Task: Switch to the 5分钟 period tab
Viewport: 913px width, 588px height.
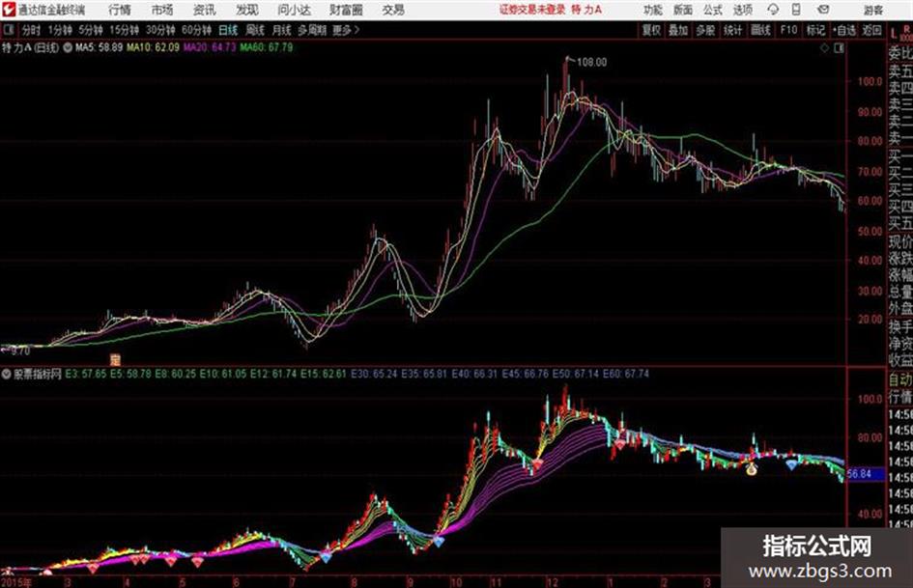Action: coord(91,30)
